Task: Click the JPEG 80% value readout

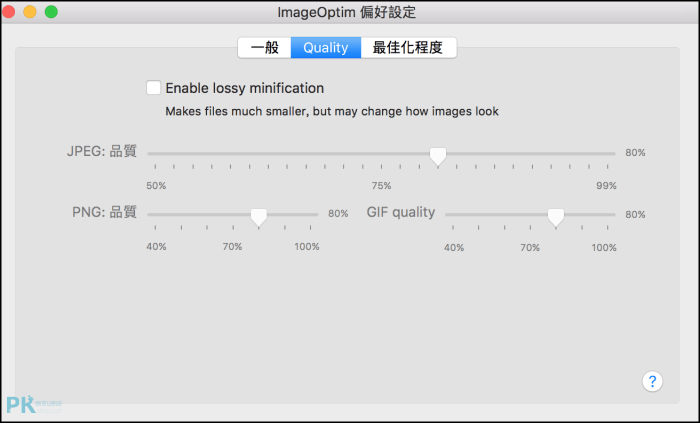Action: coord(635,153)
